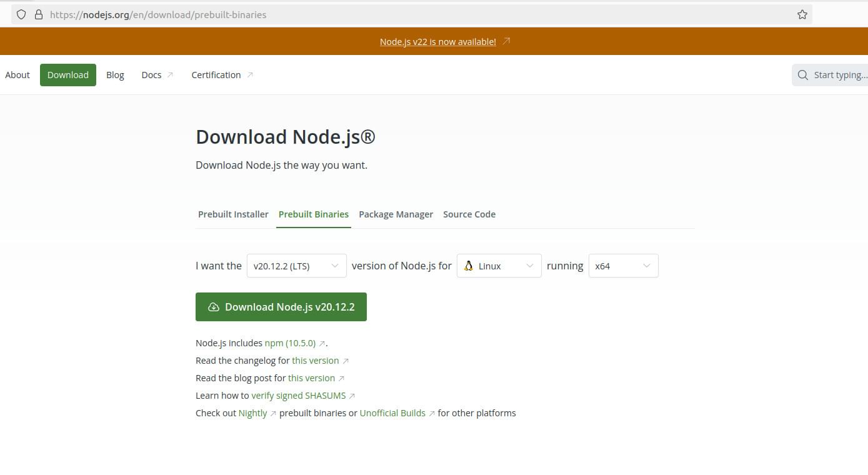Screen dimensions: 868x475
Task: Click the Linux penguin icon
Action: 468,266
